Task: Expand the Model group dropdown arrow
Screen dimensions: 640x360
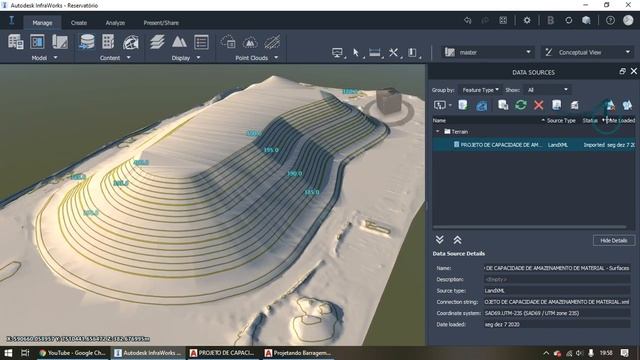Action: pos(56,58)
